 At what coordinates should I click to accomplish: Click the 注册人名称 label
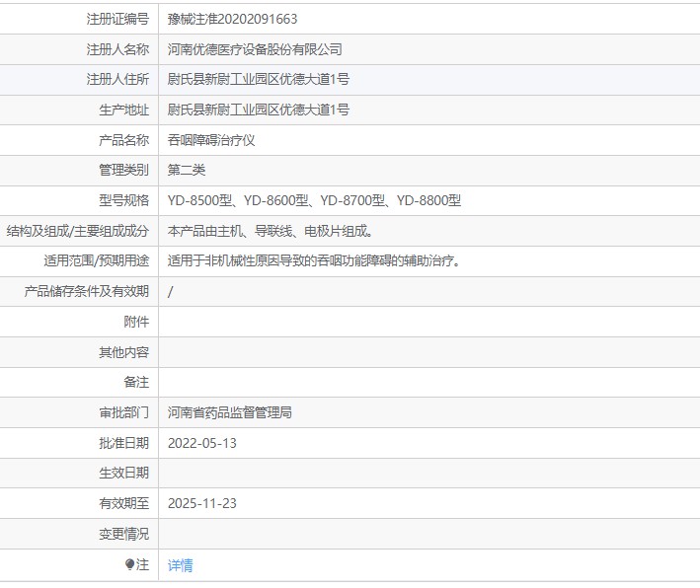point(117,49)
